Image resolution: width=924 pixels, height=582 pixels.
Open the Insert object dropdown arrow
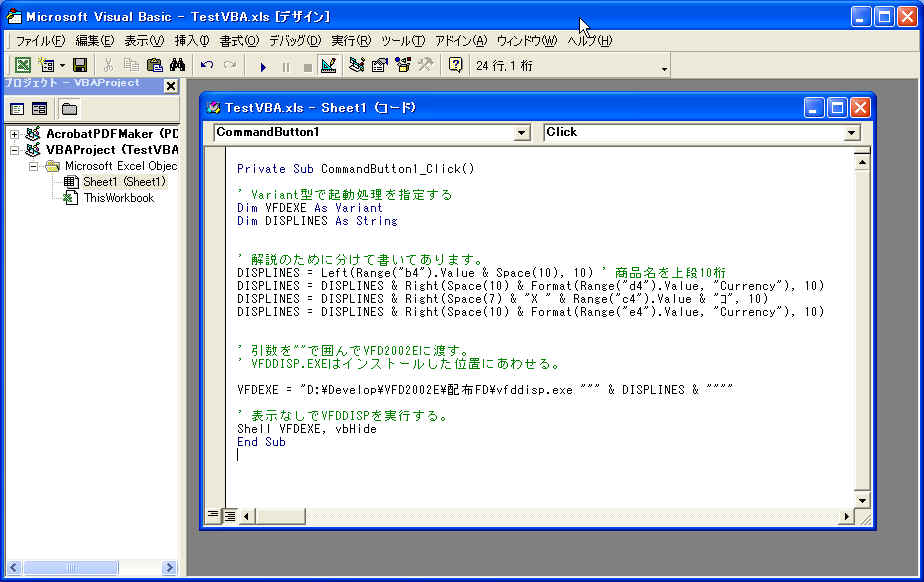62,65
